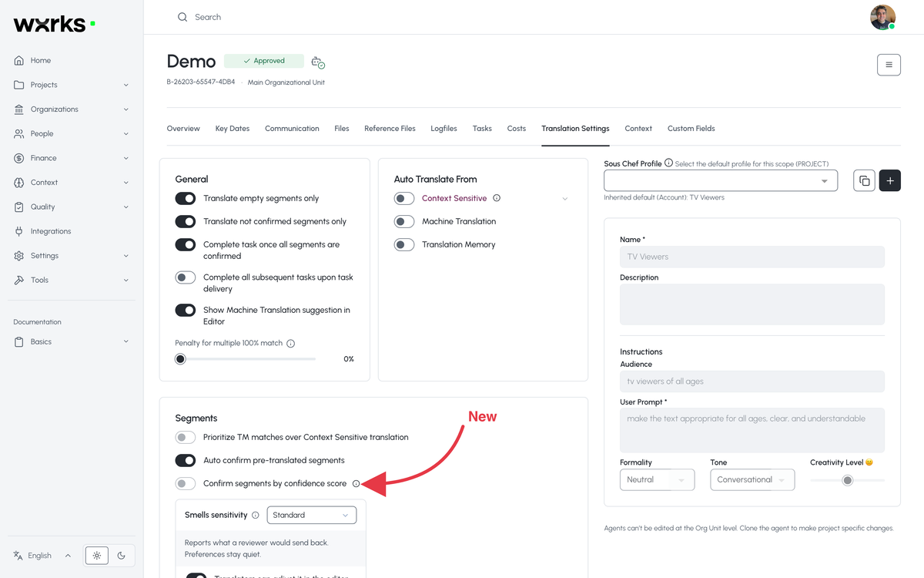Click the Tools wrench icon
The height and width of the screenshot is (578, 924).
[x=19, y=280]
